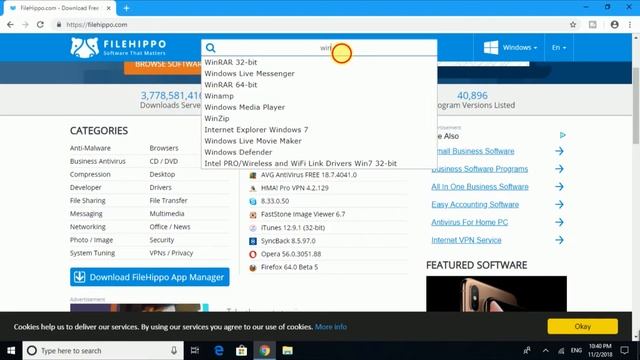Click the Chrome taskbar icon
This screenshot has width=640, height=360.
point(264,351)
